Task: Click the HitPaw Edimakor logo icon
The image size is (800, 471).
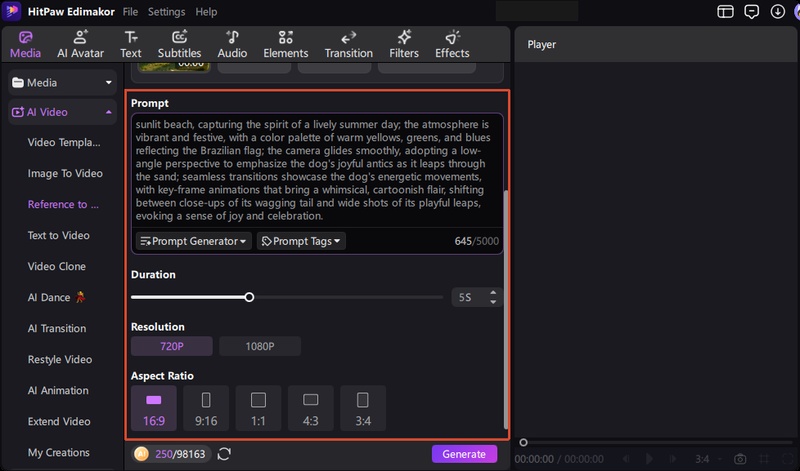Action: (11, 11)
